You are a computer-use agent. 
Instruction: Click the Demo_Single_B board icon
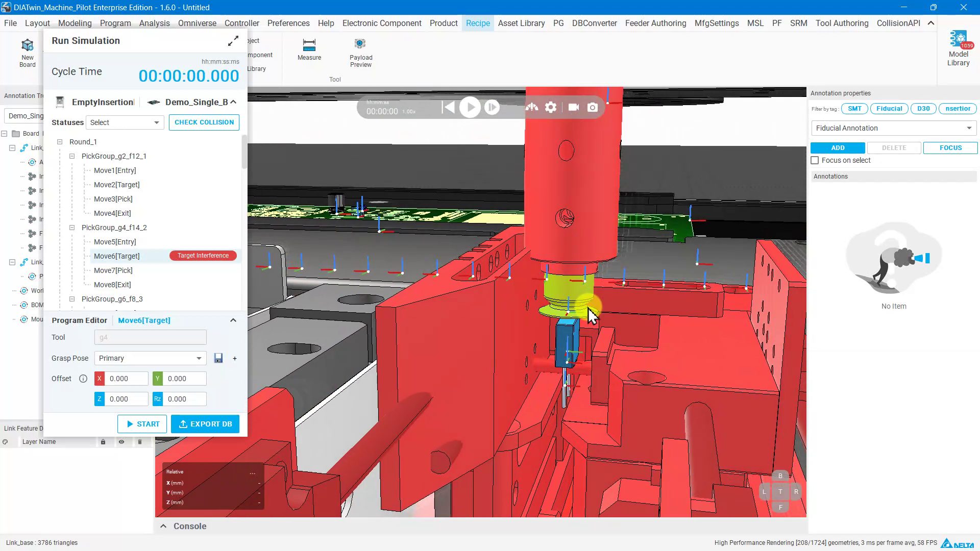tap(154, 102)
